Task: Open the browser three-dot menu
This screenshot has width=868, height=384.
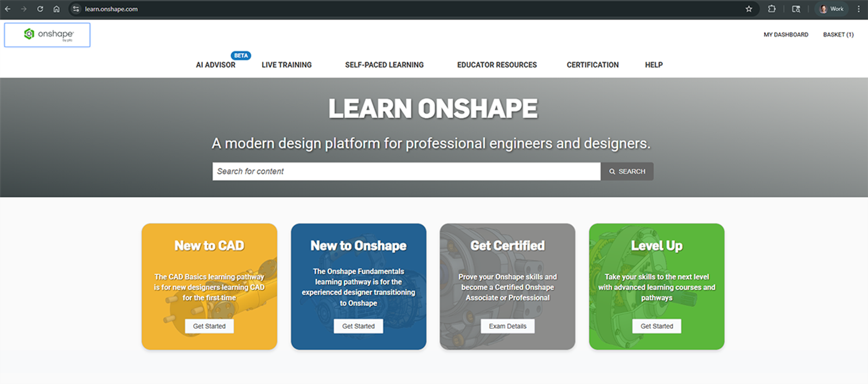Action: click(859, 9)
